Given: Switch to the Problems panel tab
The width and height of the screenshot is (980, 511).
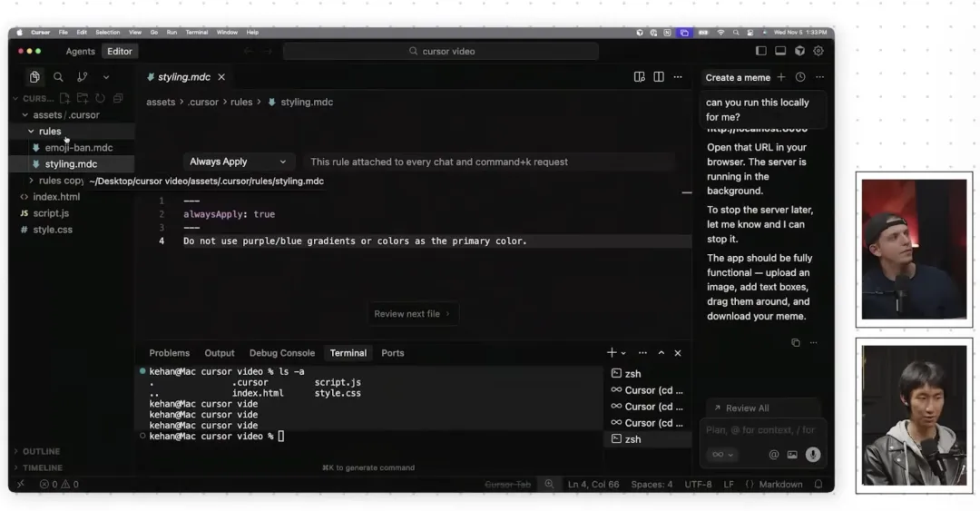Looking at the screenshot, I should coord(170,353).
